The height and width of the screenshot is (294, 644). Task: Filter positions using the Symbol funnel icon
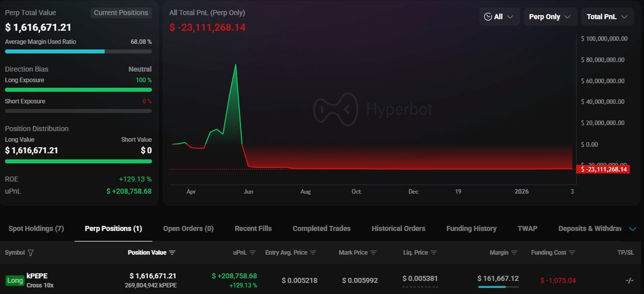click(30, 253)
